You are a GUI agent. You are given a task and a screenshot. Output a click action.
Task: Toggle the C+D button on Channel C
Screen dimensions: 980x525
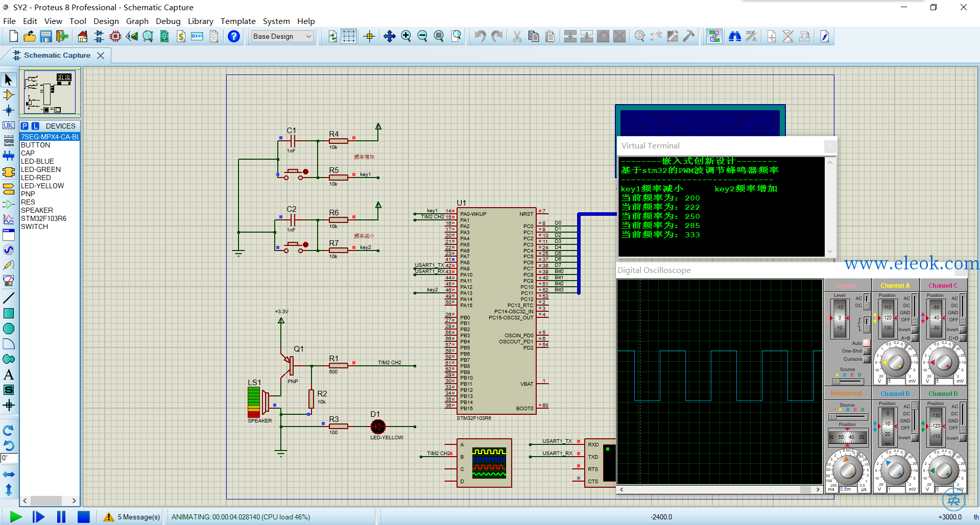[x=963, y=338]
